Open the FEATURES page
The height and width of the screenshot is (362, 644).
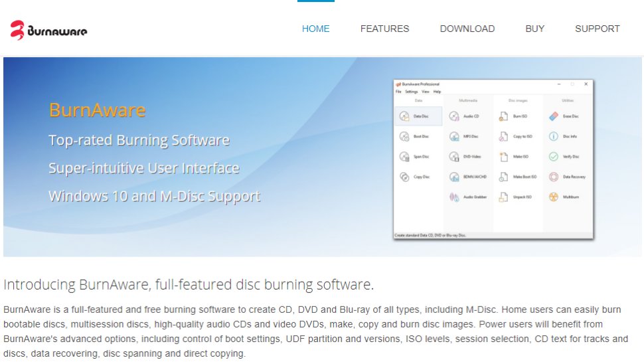pyautogui.click(x=385, y=29)
